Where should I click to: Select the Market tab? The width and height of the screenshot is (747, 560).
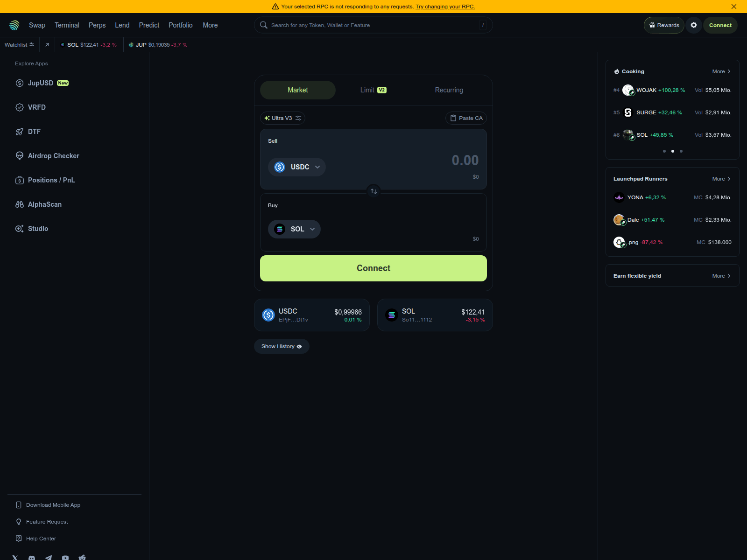[298, 90]
